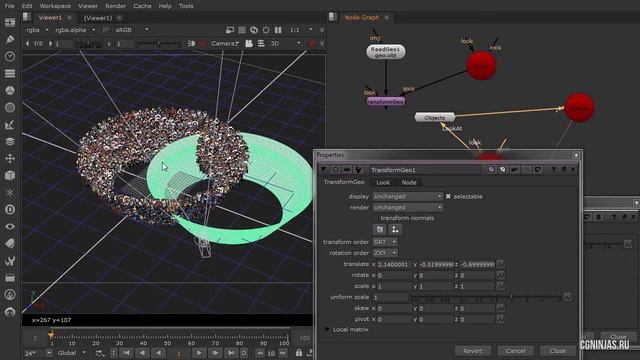Switch to the Look tab
The height and width of the screenshot is (360, 640).
point(383,182)
